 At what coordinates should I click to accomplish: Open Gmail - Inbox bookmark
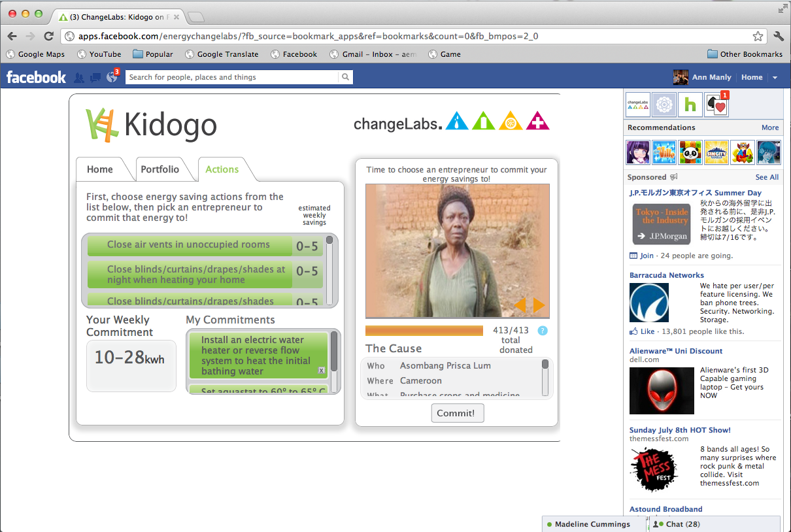pos(373,54)
